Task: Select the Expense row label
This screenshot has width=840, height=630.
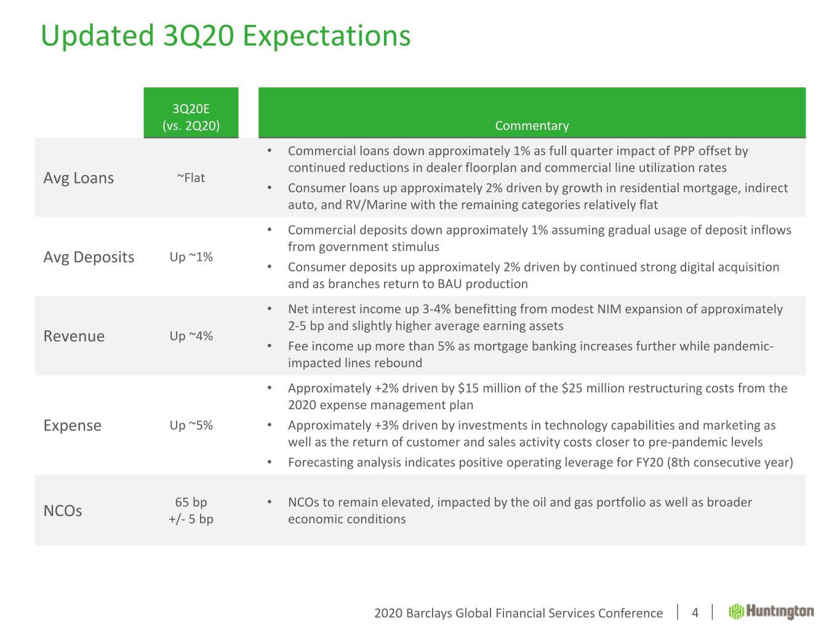Action: click(72, 425)
